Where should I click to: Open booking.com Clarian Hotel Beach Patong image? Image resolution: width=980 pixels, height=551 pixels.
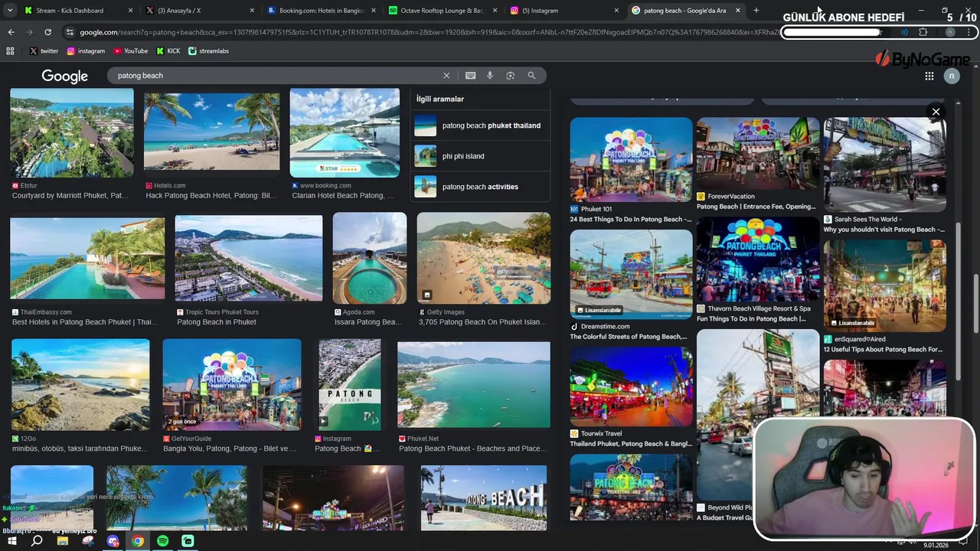345,133
